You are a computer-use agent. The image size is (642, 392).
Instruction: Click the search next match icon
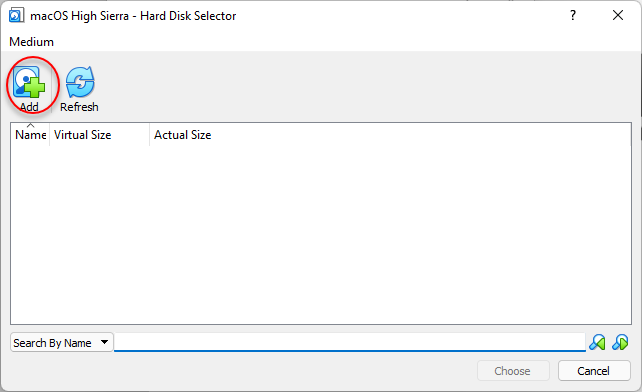620,342
